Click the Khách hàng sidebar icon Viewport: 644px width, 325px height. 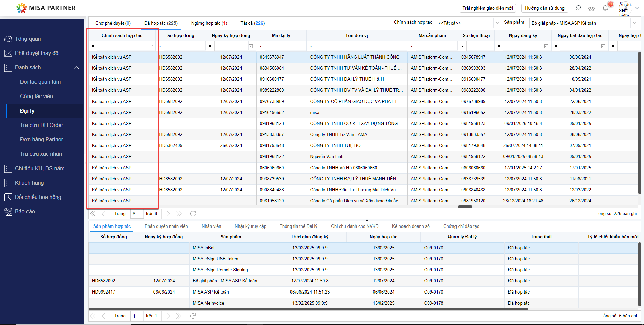[x=8, y=183]
